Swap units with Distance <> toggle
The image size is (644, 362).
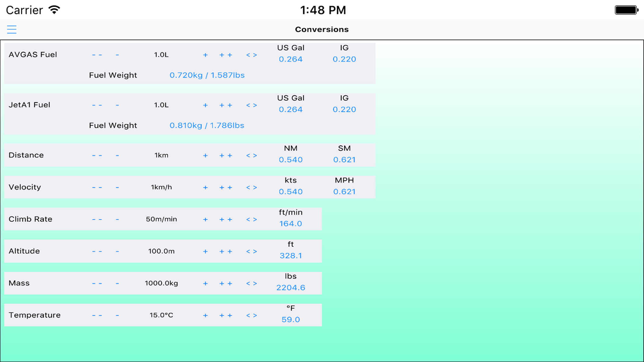pyautogui.click(x=251, y=155)
